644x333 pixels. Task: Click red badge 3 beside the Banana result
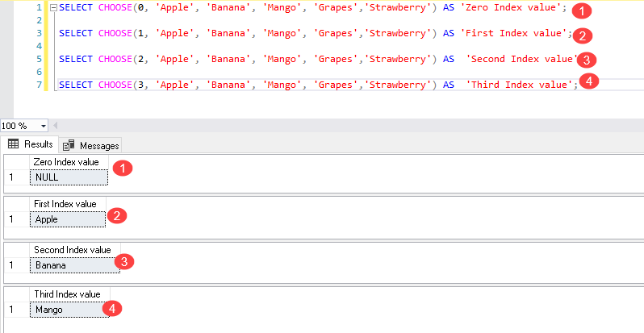123,261
